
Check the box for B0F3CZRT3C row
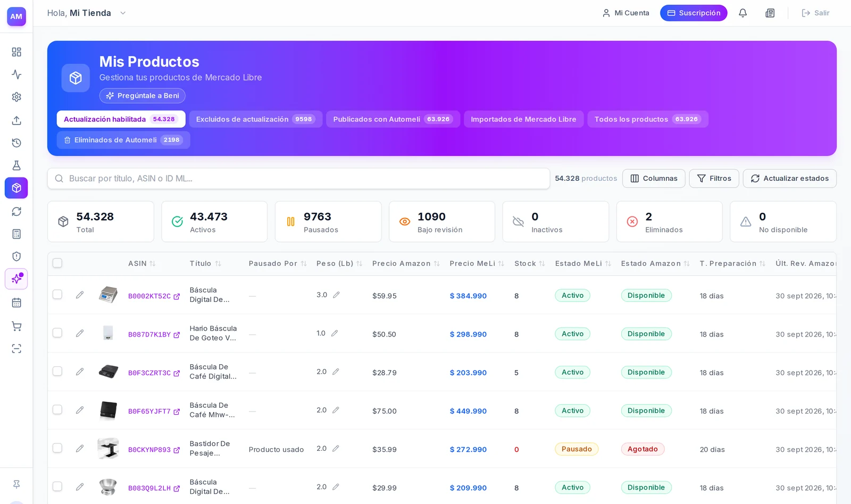click(x=57, y=371)
